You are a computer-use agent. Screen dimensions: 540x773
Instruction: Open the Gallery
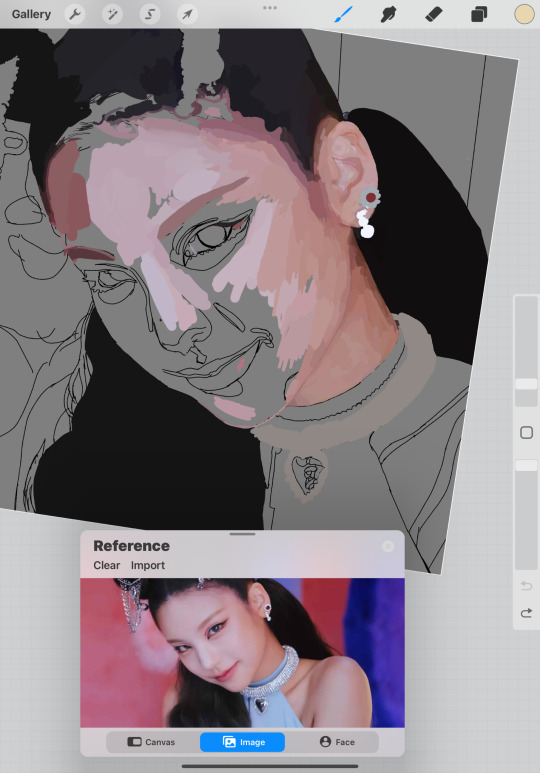point(31,14)
